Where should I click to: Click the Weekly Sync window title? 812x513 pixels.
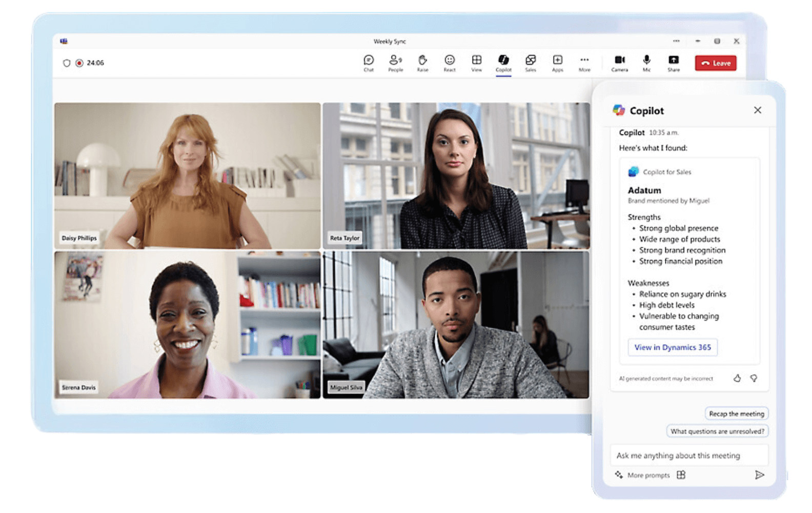390,42
